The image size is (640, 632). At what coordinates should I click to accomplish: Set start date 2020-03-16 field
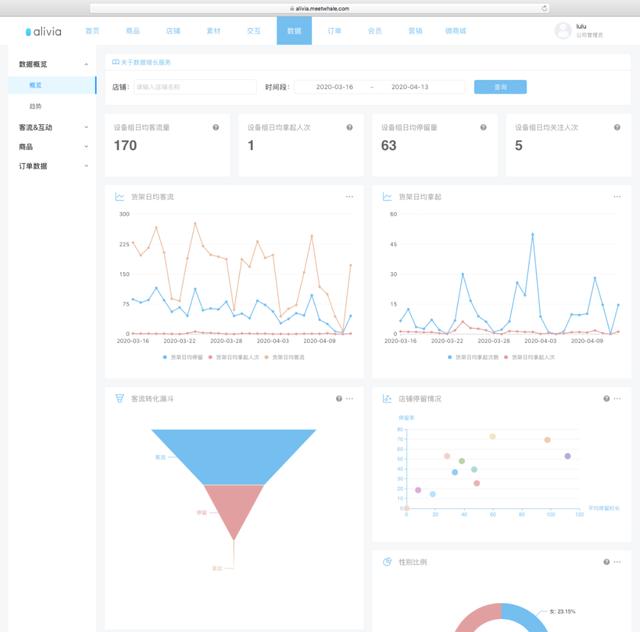[334, 87]
